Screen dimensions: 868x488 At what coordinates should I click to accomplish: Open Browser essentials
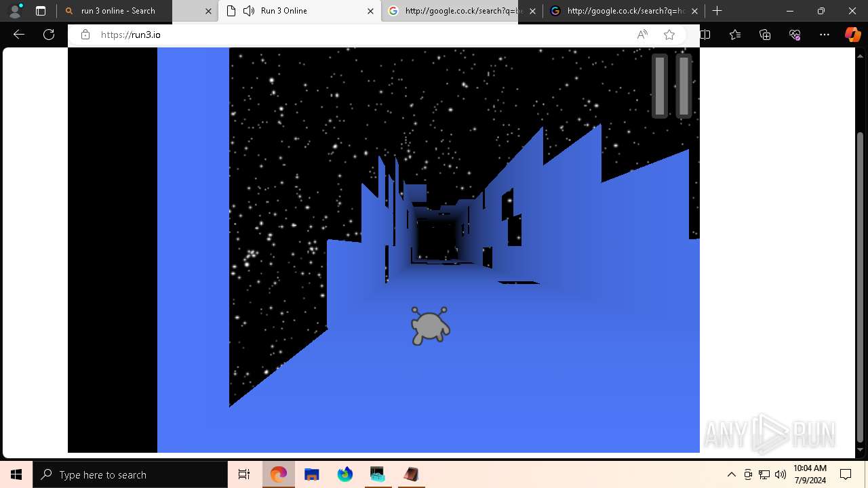coord(795,35)
